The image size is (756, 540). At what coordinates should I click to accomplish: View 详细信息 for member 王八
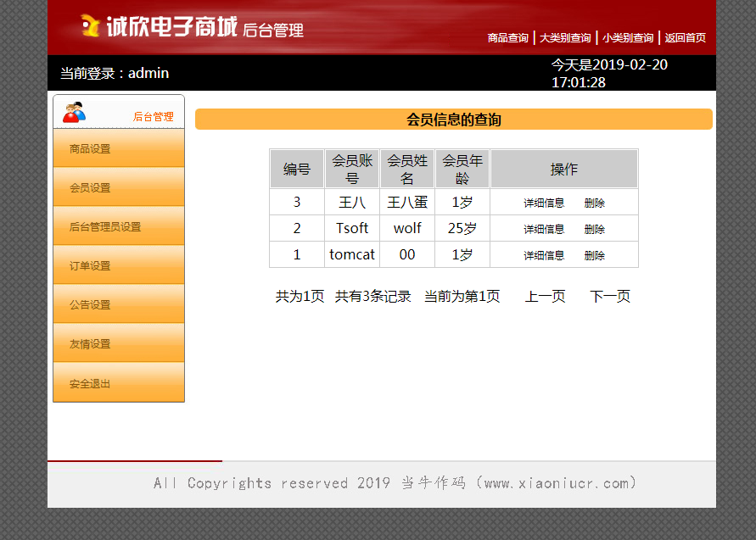(544, 203)
